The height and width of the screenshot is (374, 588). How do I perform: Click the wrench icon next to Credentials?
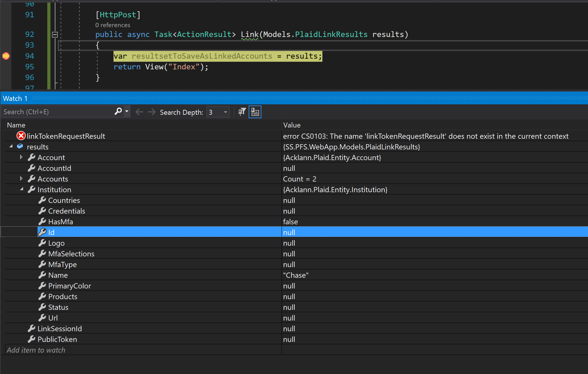click(42, 211)
